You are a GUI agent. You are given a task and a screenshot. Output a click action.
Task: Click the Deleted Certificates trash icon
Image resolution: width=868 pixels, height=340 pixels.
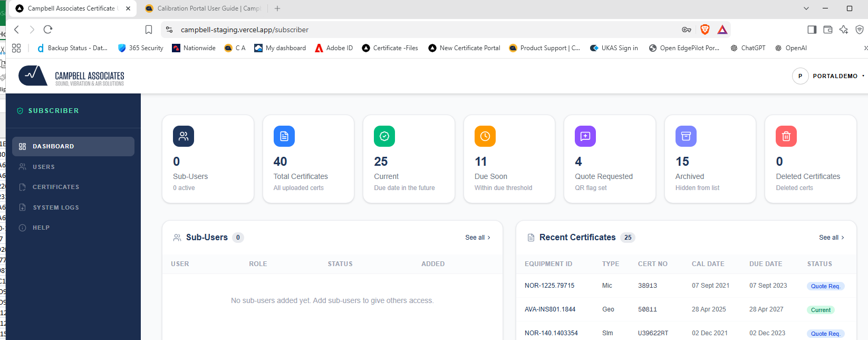click(x=786, y=136)
